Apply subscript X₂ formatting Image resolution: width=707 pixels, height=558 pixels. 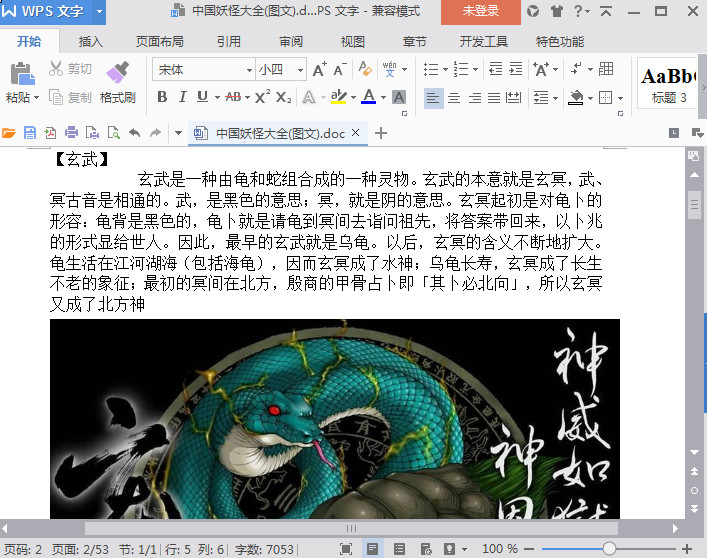click(284, 97)
